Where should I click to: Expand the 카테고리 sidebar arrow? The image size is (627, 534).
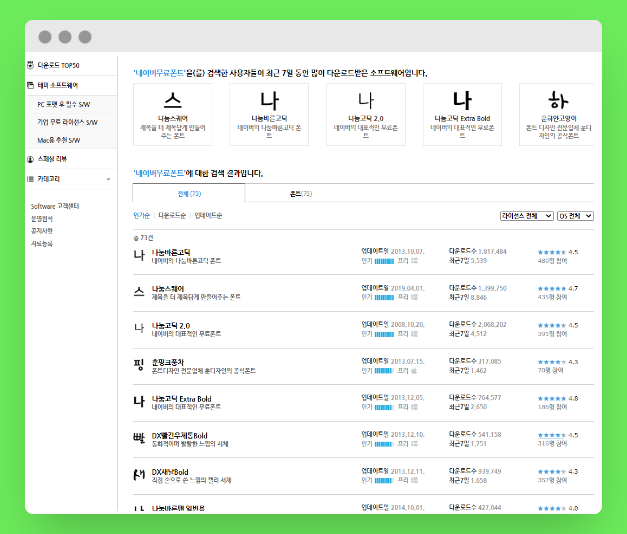(108, 179)
